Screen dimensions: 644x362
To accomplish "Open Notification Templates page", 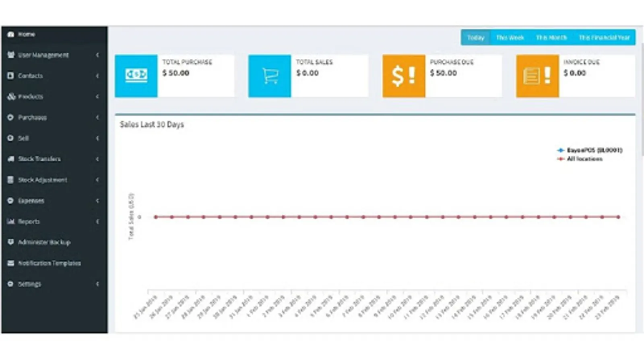I will pyautogui.click(x=54, y=263).
